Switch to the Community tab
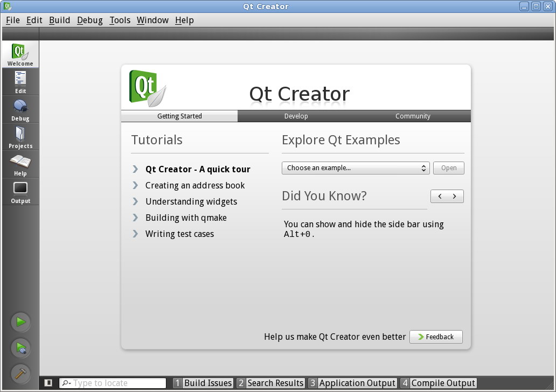This screenshot has width=556, height=392. [x=413, y=116]
